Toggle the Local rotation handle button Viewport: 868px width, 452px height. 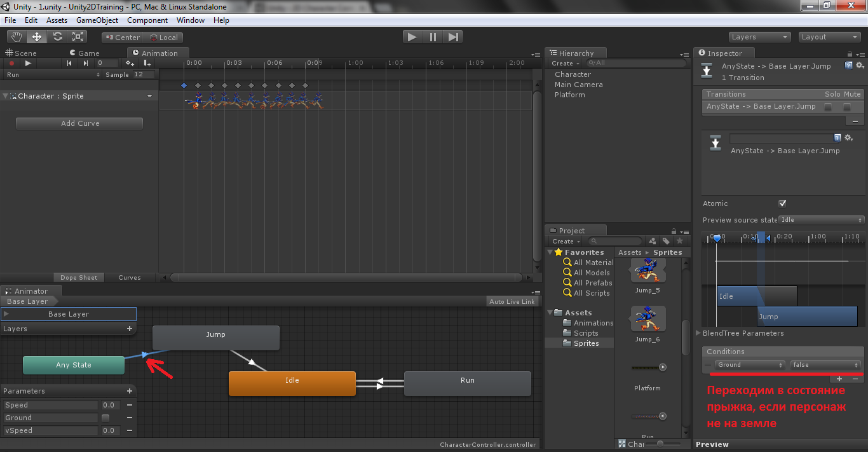pos(163,38)
